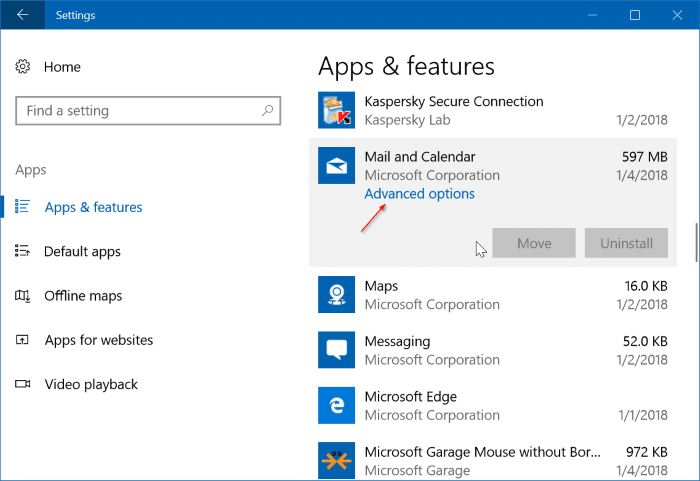
Task: Close the Settings window
Action: pos(677,15)
